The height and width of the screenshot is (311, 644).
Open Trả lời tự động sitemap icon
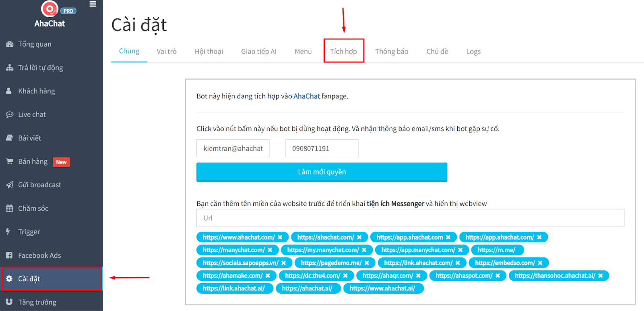click(10, 68)
